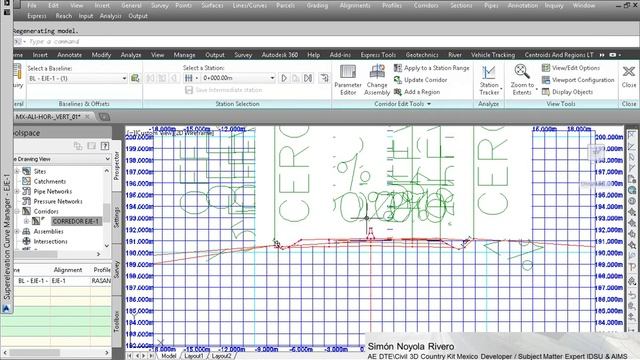
Task: Select Intersections in the tree
Action: click(50, 241)
